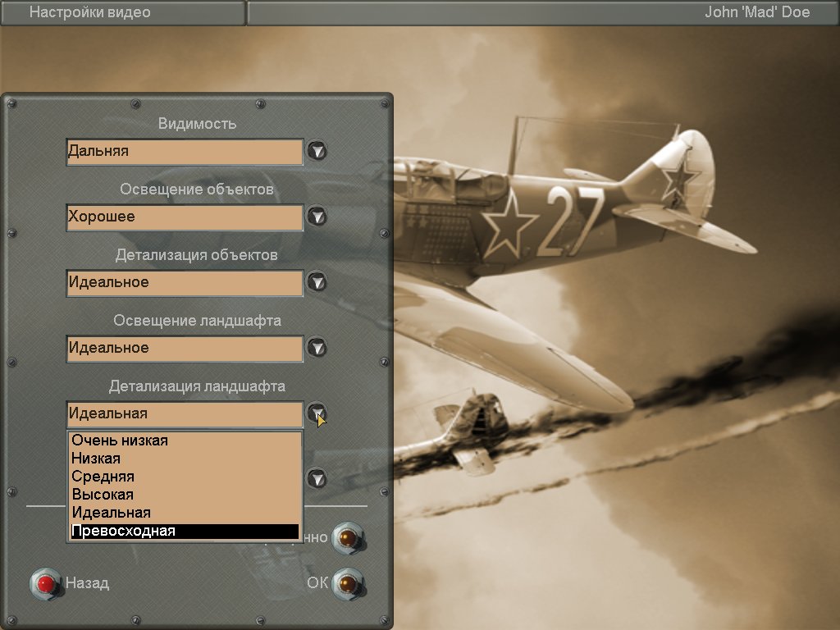Click the Видимость field showing Дальняя
840x630 pixels.
coord(185,152)
